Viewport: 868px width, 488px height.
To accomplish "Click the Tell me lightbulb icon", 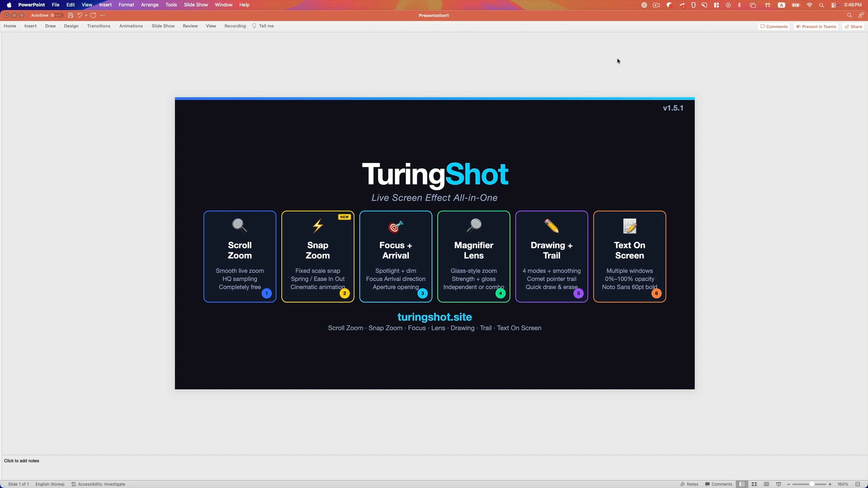I will [x=254, y=26].
